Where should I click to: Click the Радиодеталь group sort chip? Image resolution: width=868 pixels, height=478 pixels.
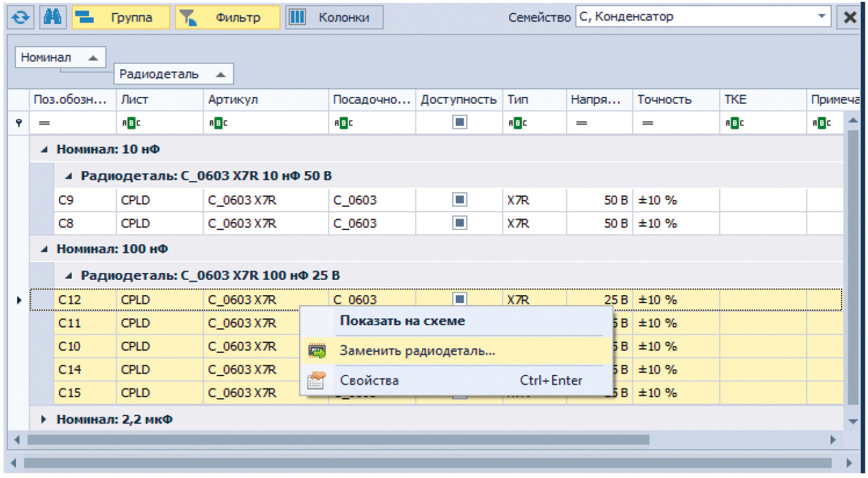tap(174, 74)
